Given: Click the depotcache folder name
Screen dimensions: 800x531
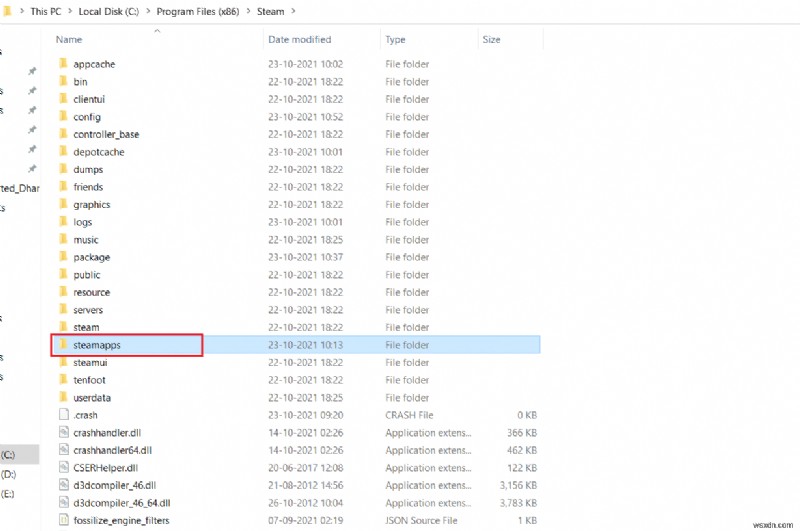Looking at the screenshot, I should click(98, 152).
